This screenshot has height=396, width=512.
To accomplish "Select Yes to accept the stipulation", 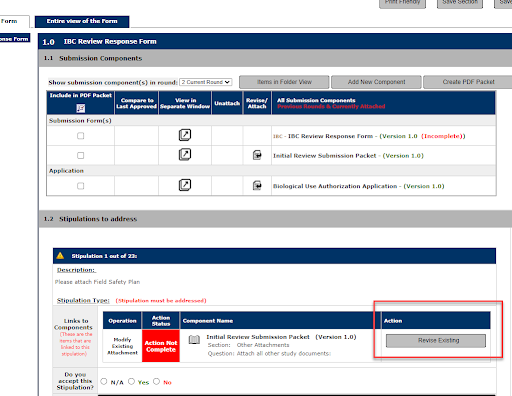I will [132, 381].
